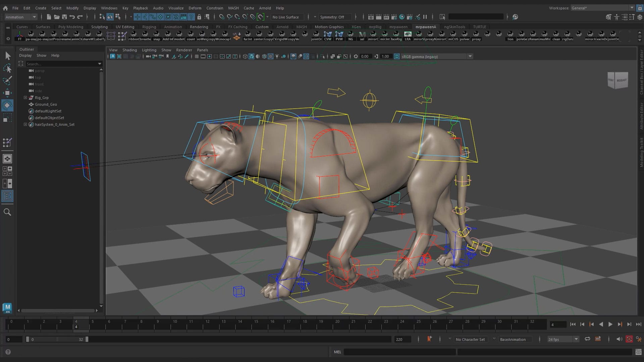Open the Arnold menu
The image size is (644, 362).
pos(265,8)
